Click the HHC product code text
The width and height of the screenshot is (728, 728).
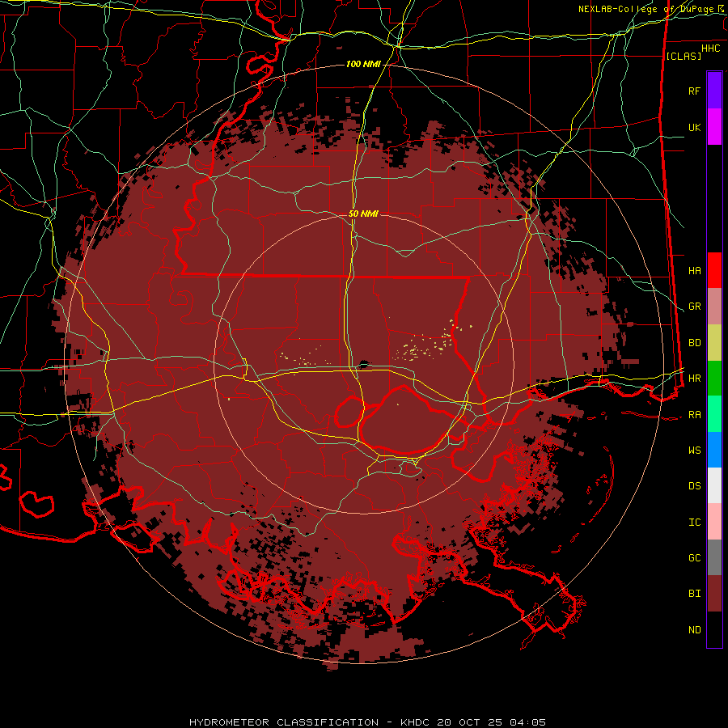711,49
